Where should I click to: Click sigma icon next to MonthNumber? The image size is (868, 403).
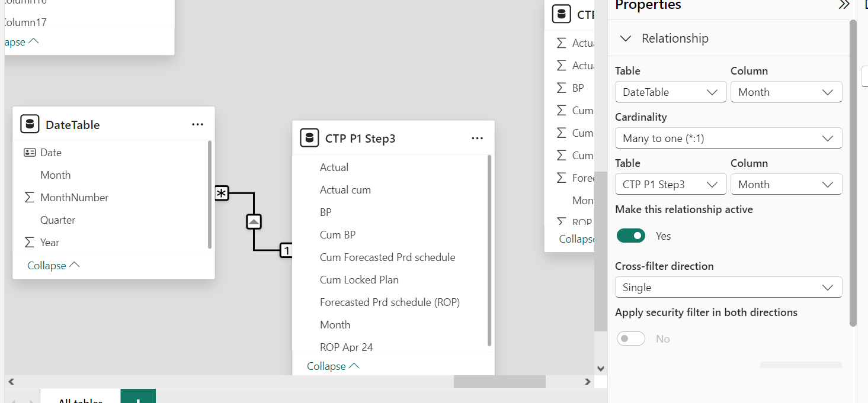(x=29, y=198)
